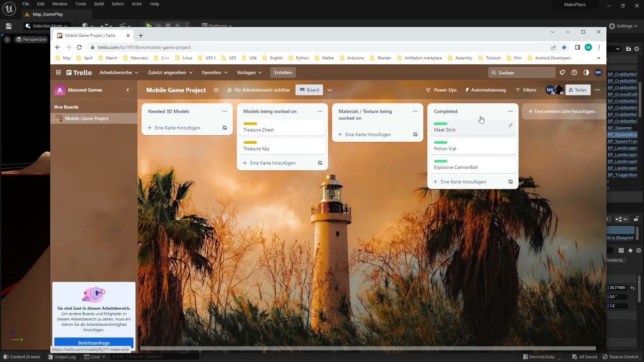
Task: Create card from template in Materials / Texture list
Action: 415,134
